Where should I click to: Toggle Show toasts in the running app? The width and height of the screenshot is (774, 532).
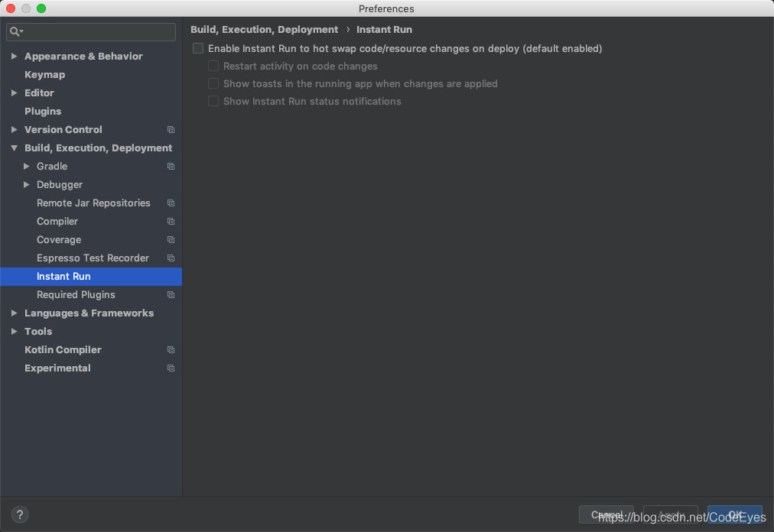[x=213, y=83]
